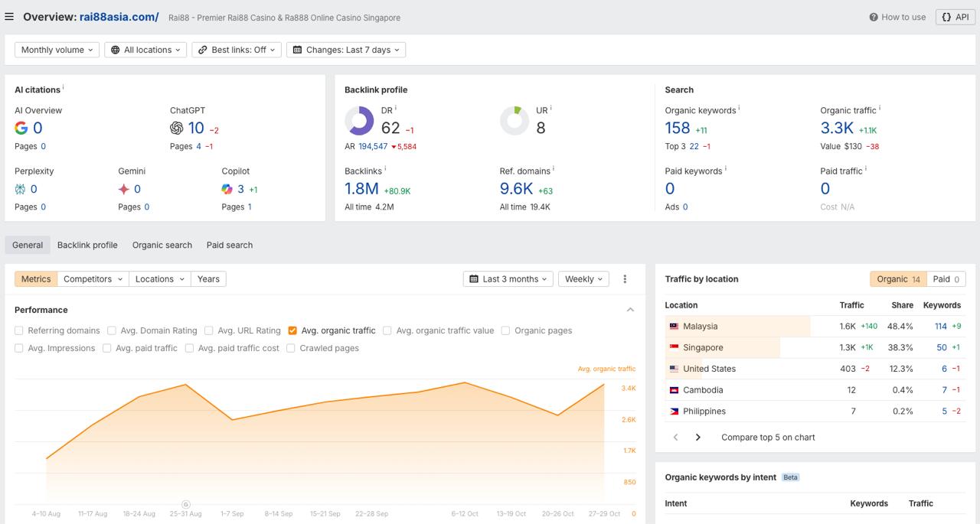This screenshot has height=524, width=980.
Task: Switch traffic by location to Paid
Action: [946, 279]
